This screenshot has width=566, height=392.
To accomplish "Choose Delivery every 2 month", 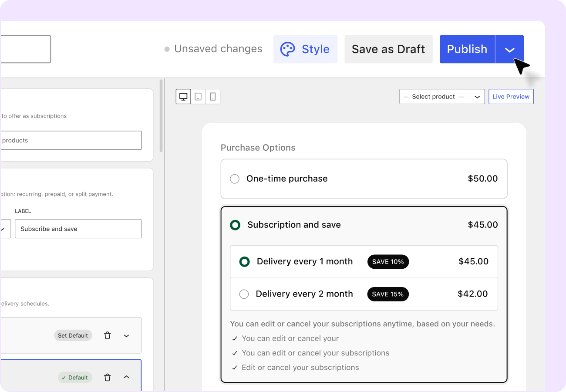I will click(x=244, y=294).
